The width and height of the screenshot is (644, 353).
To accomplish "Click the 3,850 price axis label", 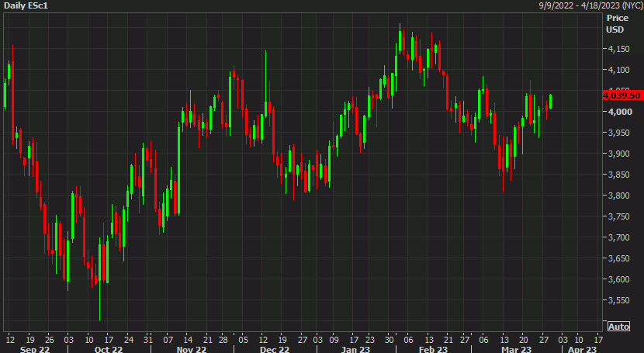I will [x=618, y=175].
